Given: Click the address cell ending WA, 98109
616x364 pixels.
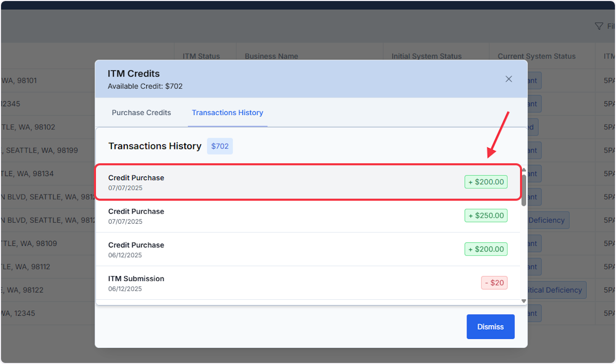Looking at the screenshot, I should tap(29, 243).
